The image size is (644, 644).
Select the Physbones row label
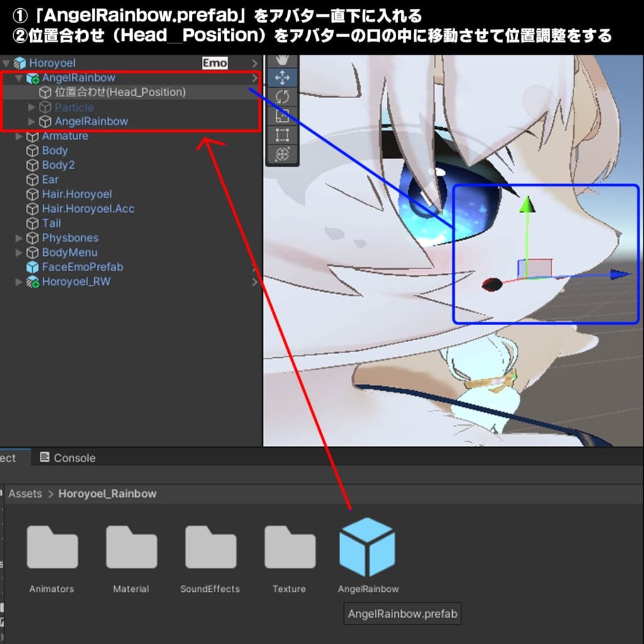point(70,238)
